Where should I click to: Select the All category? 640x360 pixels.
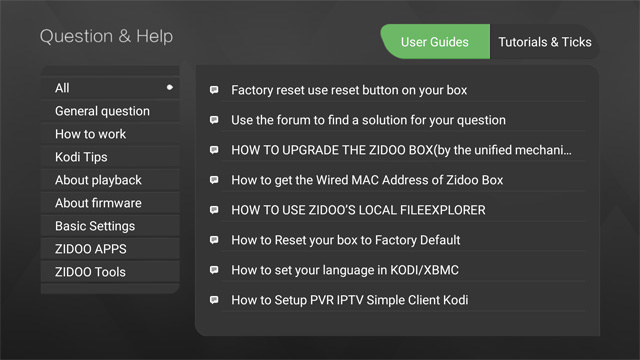110,88
